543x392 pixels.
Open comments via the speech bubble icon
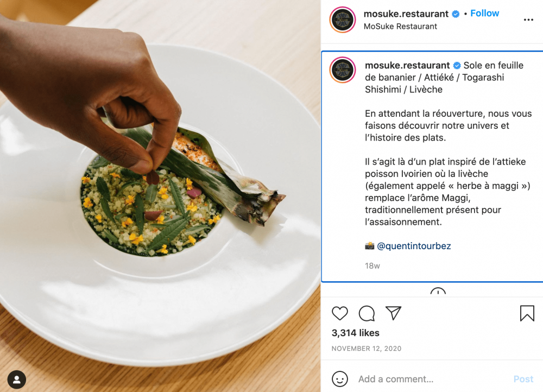[x=366, y=314]
